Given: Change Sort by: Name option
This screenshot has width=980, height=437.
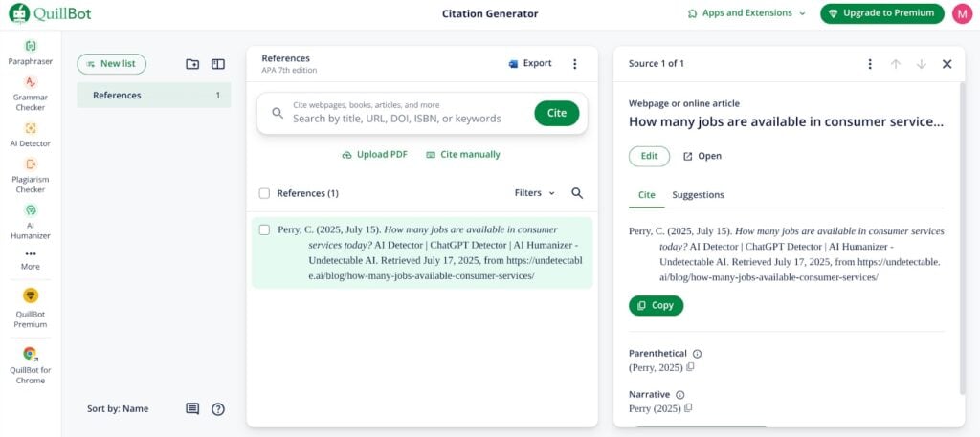Looking at the screenshot, I should tap(118, 409).
